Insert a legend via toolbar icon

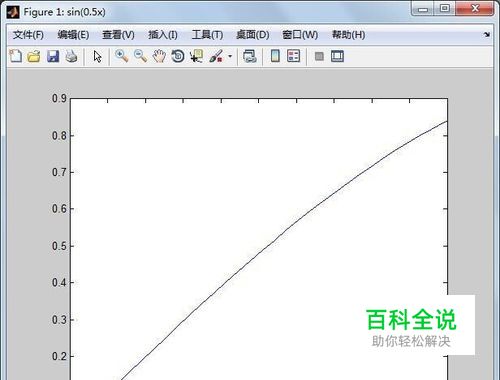[294, 56]
